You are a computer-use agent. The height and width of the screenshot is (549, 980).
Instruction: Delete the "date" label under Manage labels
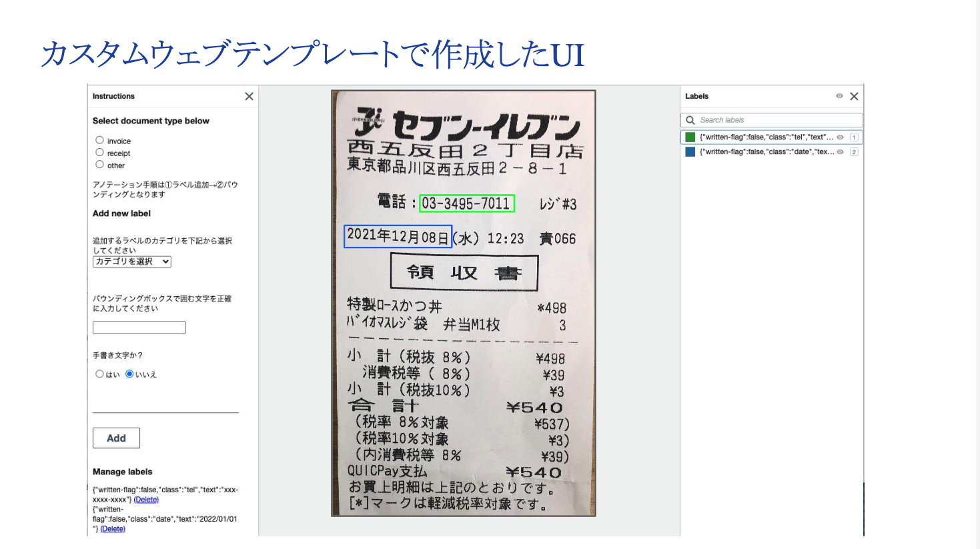(113, 529)
